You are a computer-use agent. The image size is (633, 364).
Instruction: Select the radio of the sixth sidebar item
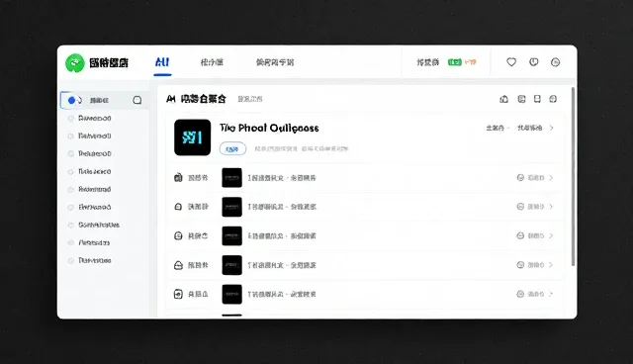pos(71,189)
